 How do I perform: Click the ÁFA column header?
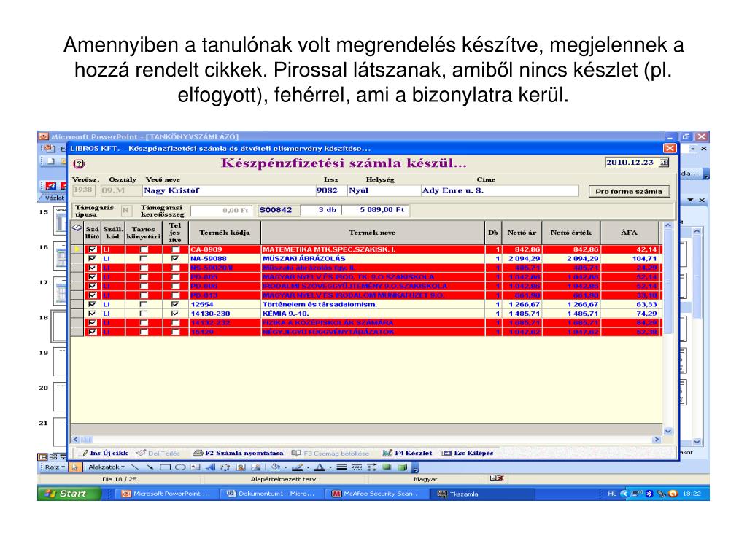point(629,233)
